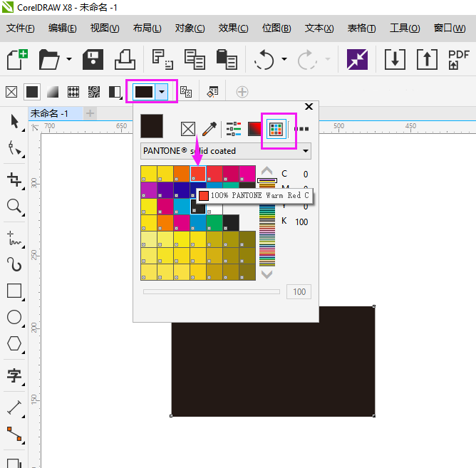Select the Rectangle tool
The height and width of the screenshot is (468, 476).
(x=14, y=291)
